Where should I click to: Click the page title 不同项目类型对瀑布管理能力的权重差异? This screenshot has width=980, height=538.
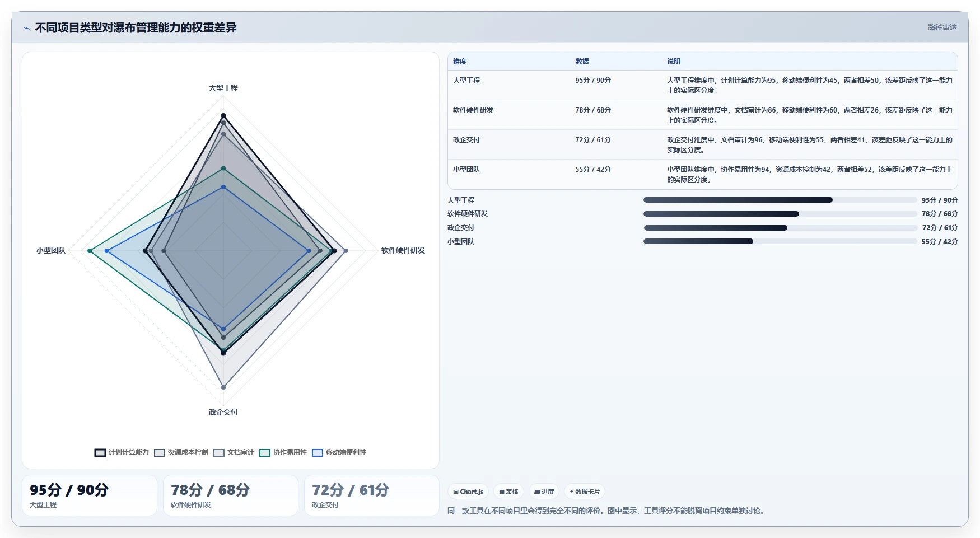click(136, 27)
